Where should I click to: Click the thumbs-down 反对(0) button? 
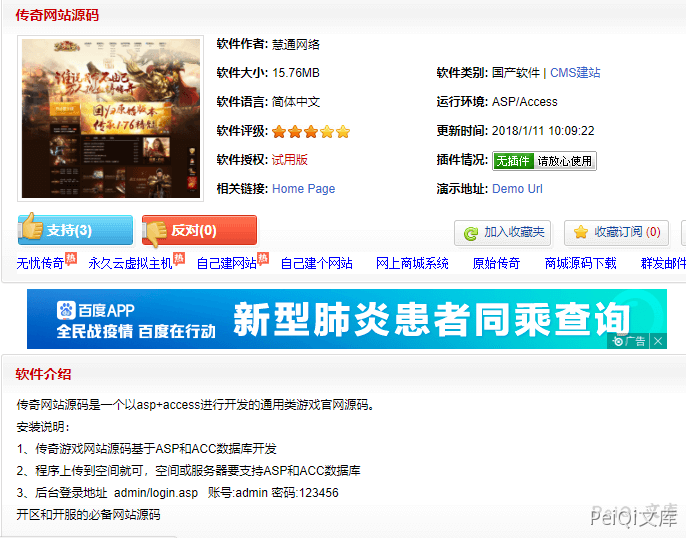pyautogui.click(x=199, y=231)
